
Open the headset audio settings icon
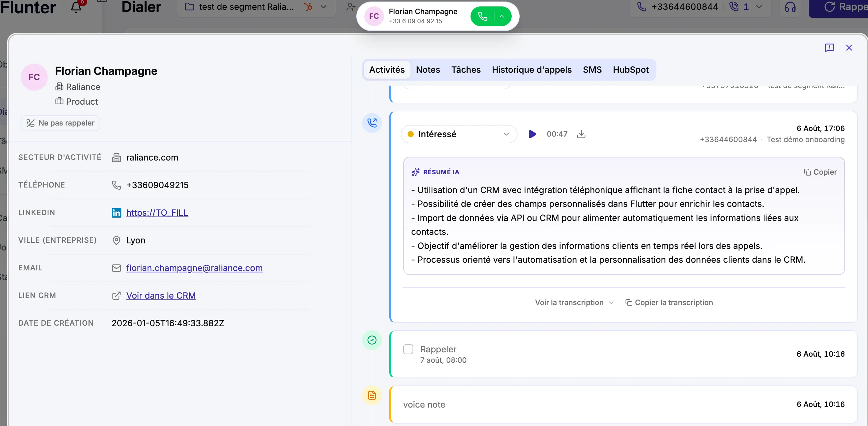(x=790, y=7)
